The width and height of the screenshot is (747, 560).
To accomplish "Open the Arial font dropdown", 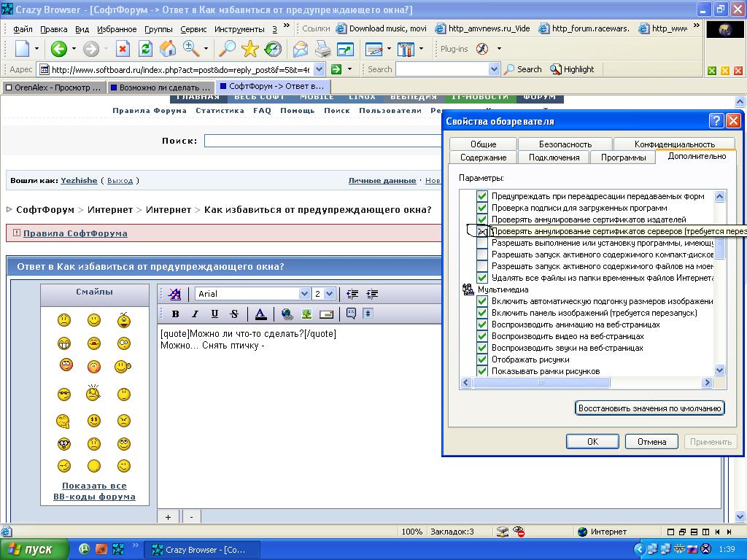I will point(304,294).
